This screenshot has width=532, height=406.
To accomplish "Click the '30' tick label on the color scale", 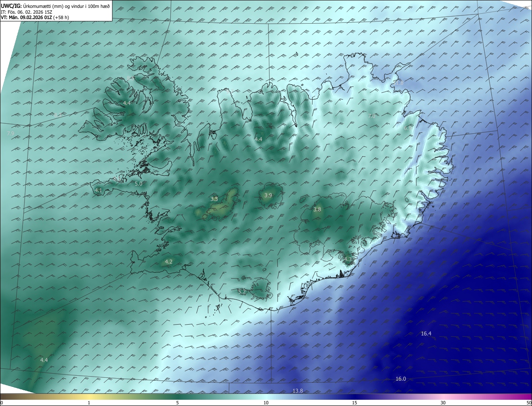I will 443,403.
